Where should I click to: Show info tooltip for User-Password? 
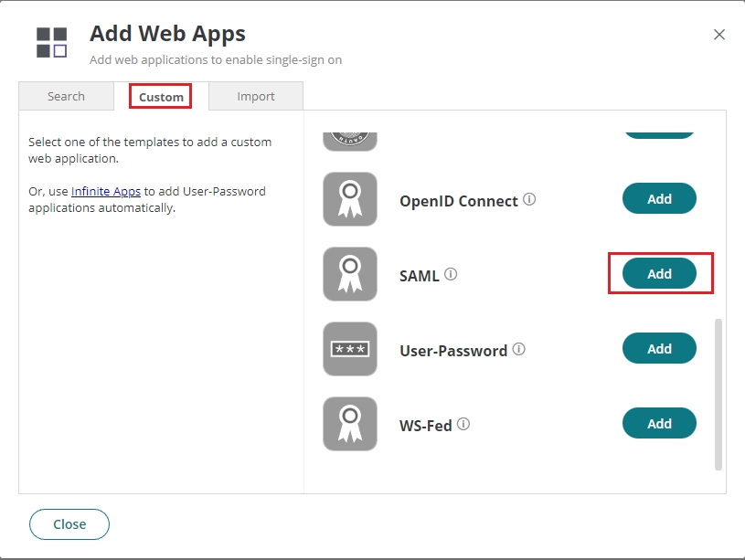519,349
